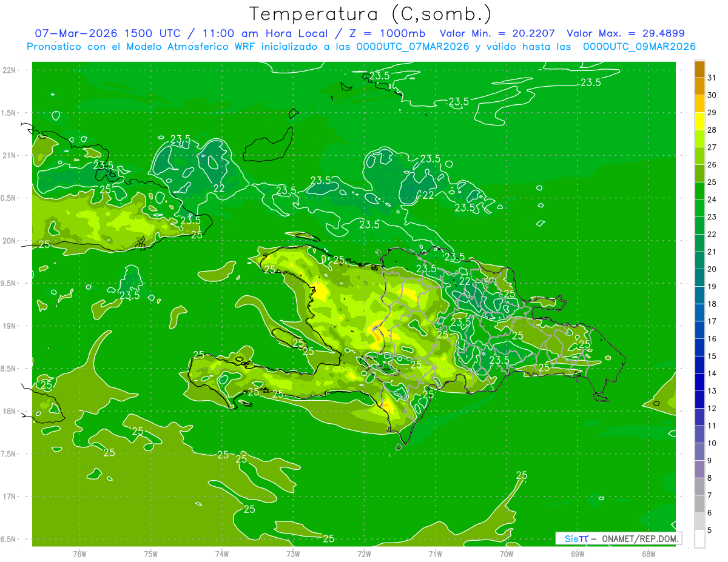Click the color scale label "8"
Screen dimensions: 728x562
pos(710,478)
